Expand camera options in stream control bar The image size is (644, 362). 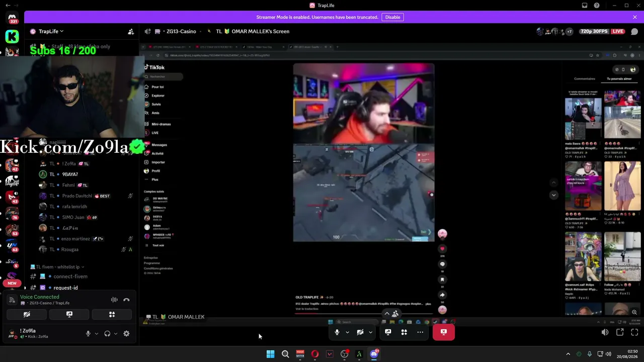(x=370, y=332)
